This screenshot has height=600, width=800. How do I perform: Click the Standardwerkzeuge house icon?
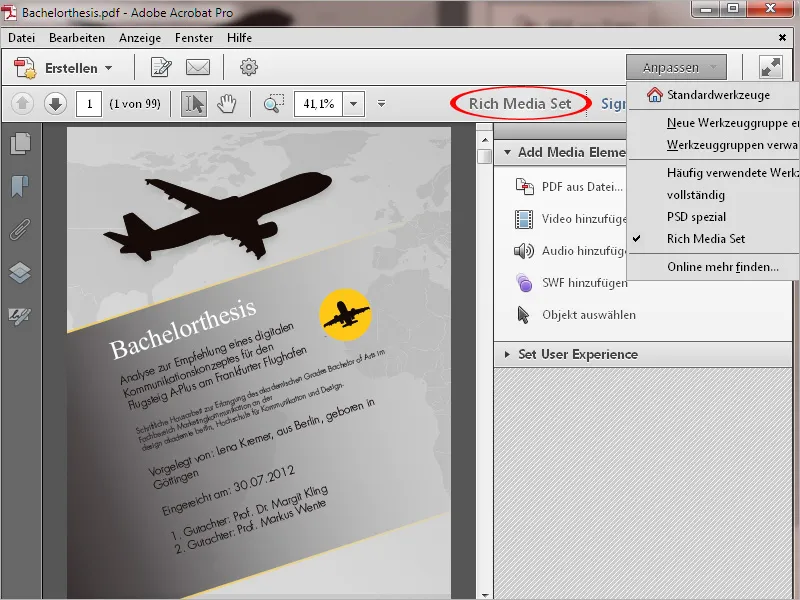655,95
